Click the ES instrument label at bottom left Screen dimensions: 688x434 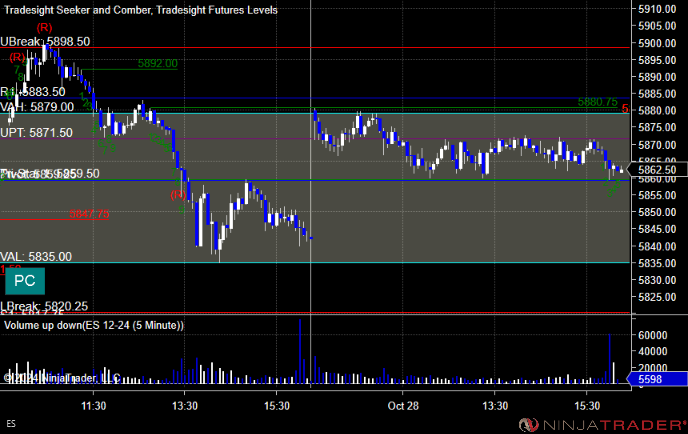pos(11,423)
